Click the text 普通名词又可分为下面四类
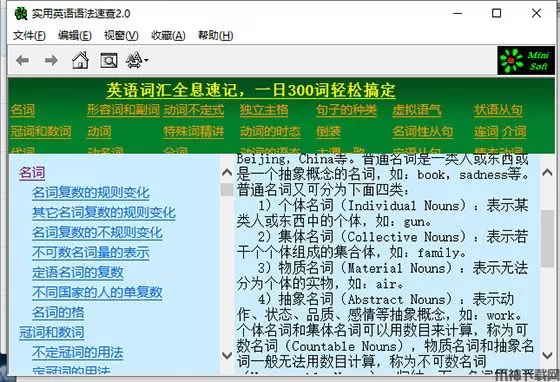 320,190
